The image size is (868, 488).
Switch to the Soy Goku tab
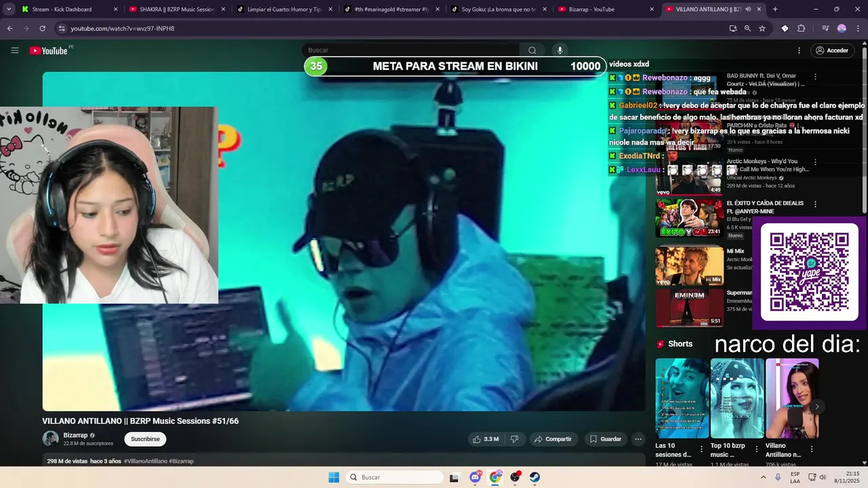498,9
